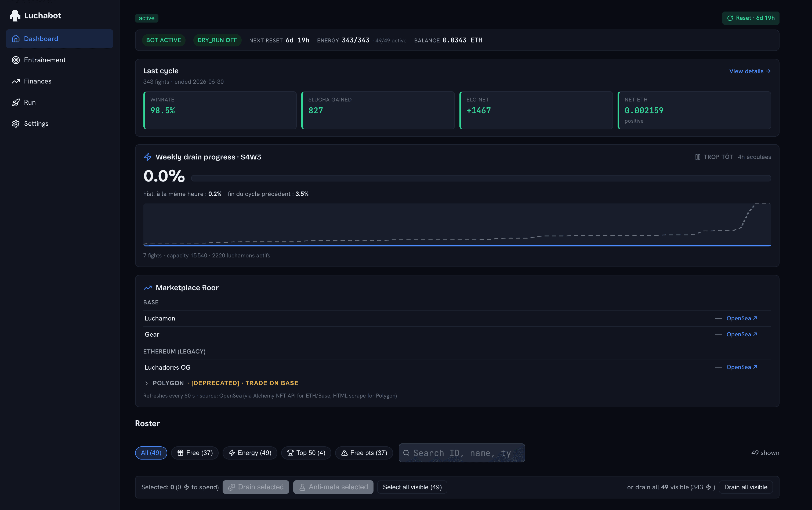Click the WINRATE 98.5% card
The width and height of the screenshot is (812, 510).
pyautogui.click(x=220, y=110)
